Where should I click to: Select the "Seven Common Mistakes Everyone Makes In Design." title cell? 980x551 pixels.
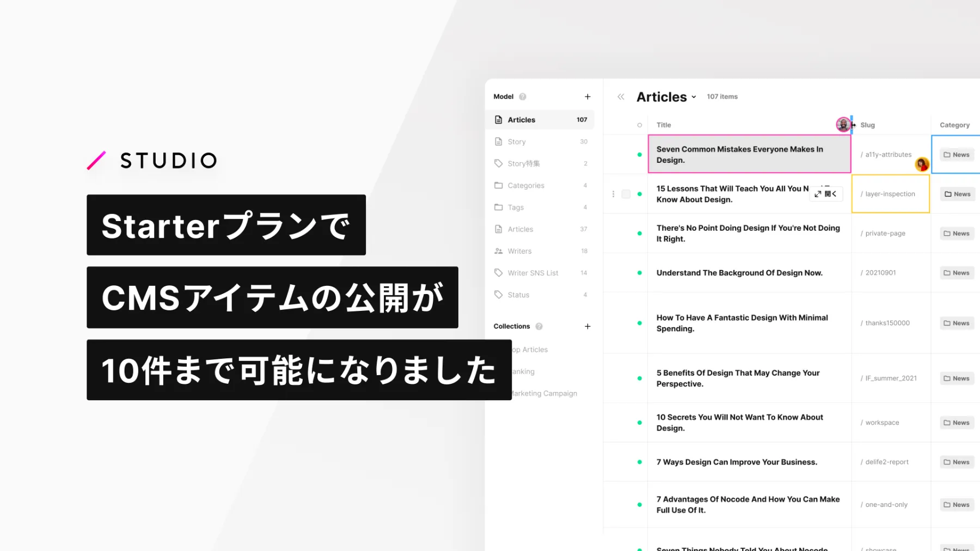tap(749, 155)
